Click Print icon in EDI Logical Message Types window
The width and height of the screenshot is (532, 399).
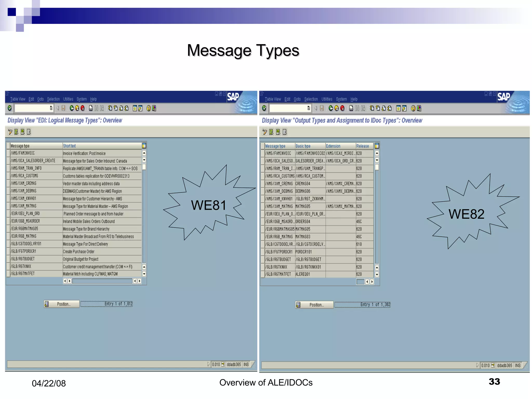click(x=91, y=108)
